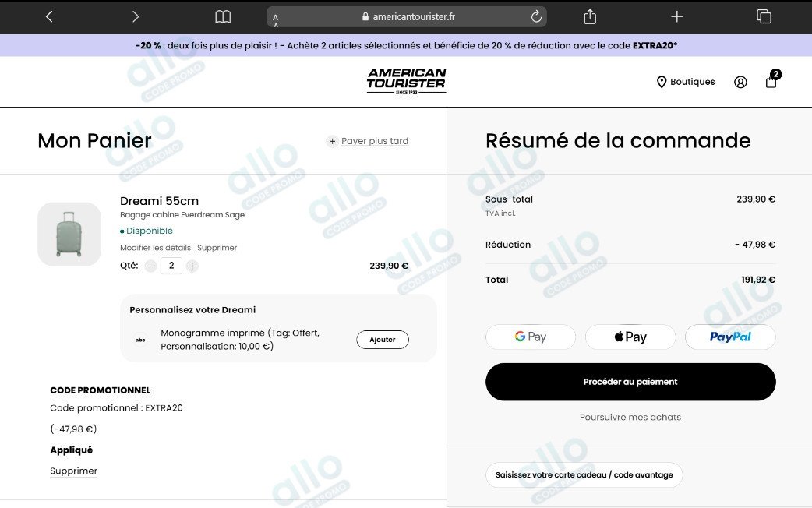Pay with Google Pay button
The width and height of the screenshot is (812, 508).
[x=531, y=337]
